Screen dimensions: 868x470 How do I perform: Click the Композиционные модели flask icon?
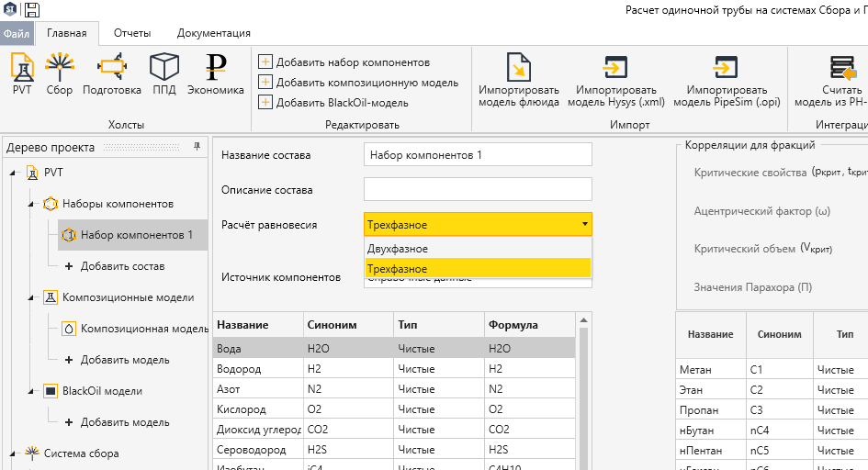[51, 297]
